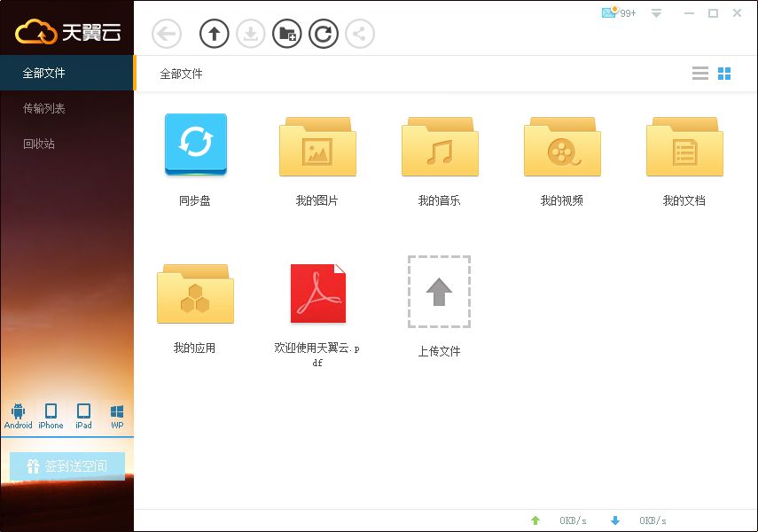Open the messages envelope icon showing 99+
This screenshot has width=758, height=532.
pyautogui.click(x=618, y=12)
